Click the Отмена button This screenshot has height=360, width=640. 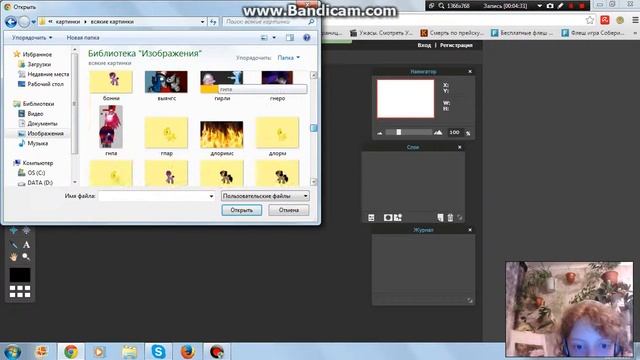pyautogui.click(x=289, y=210)
